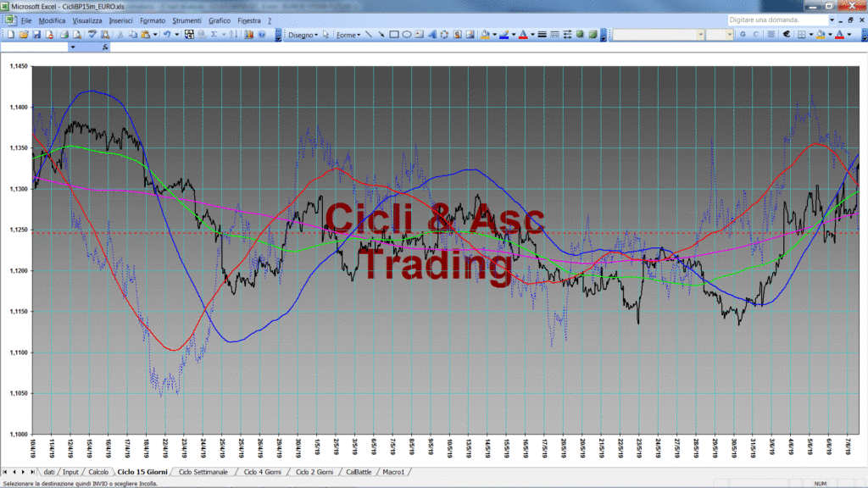868x488 pixels.
Task: Open the Finestra menu
Action: 249,20
